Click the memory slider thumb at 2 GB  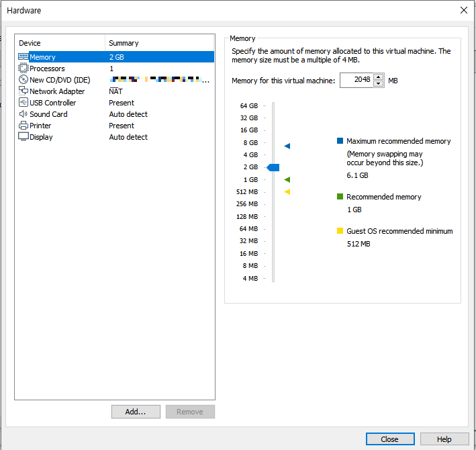273,167
